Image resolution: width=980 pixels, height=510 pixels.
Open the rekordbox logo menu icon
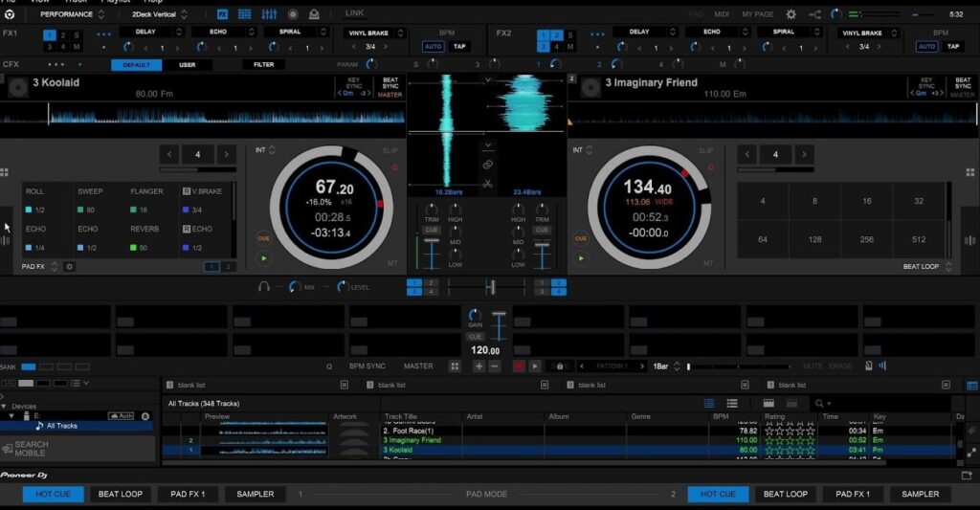tap(10, 13)
